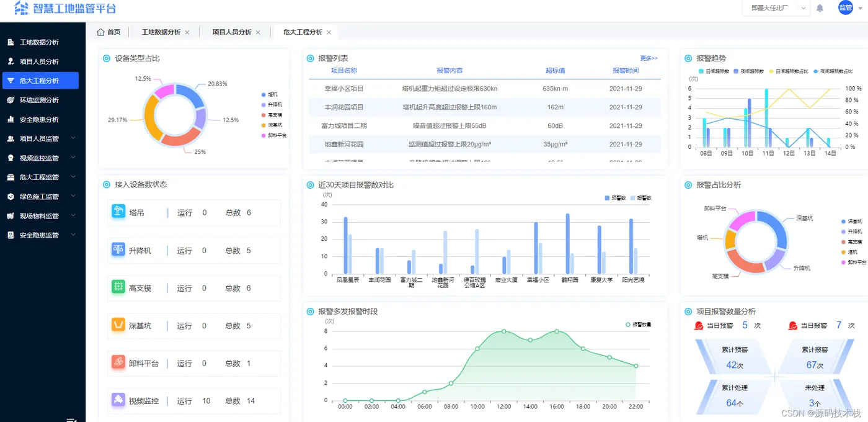Click the 监管 user avatar icon

pyautogui.click(x=845, y=7)
